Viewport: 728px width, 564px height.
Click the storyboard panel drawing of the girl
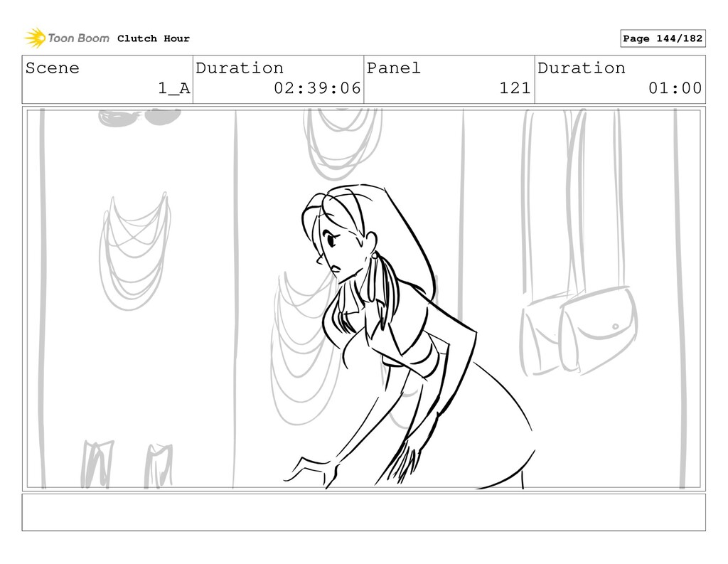[363, 299]
